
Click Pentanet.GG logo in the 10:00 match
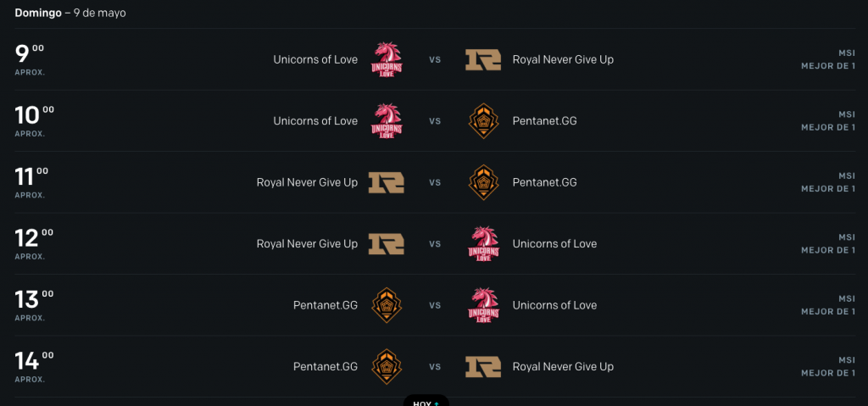[x=483, y=120]
